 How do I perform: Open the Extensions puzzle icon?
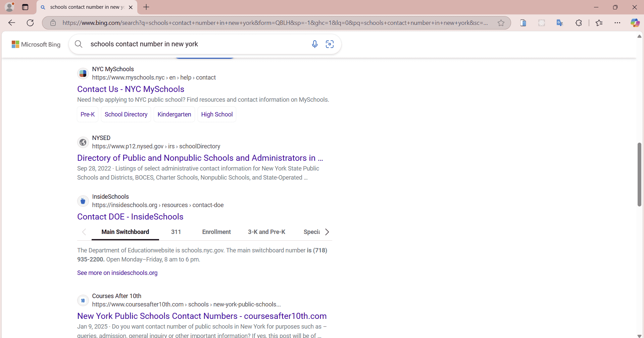pos(579,22)
